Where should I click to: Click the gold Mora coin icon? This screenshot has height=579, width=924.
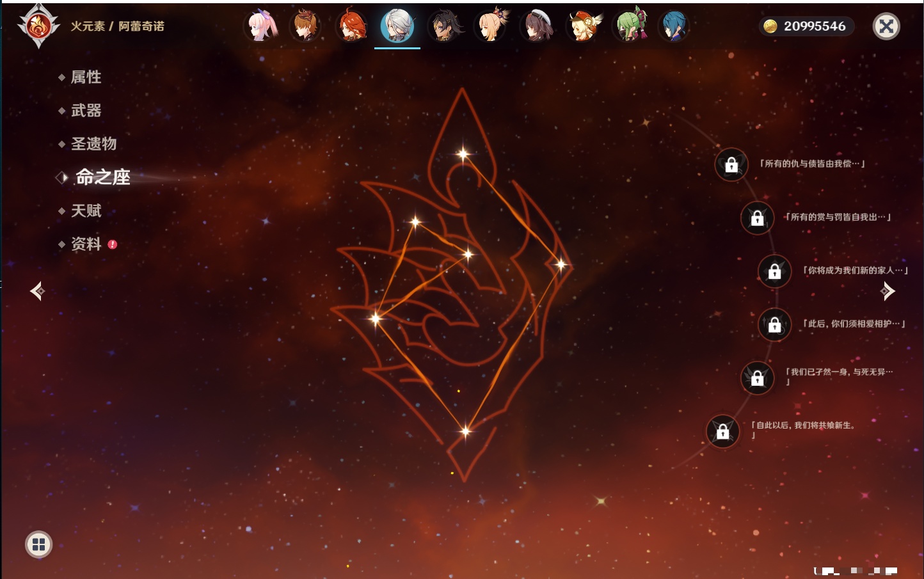coord(770,26)
